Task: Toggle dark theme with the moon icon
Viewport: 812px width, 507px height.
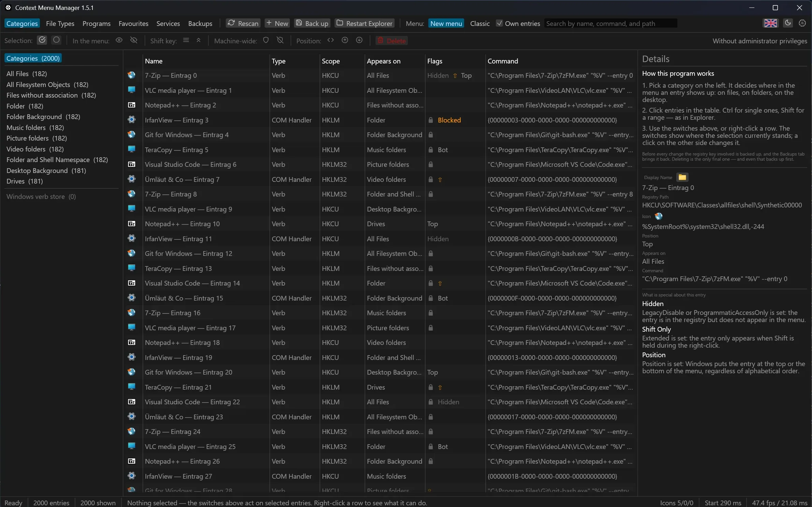Action: (788, 23)
